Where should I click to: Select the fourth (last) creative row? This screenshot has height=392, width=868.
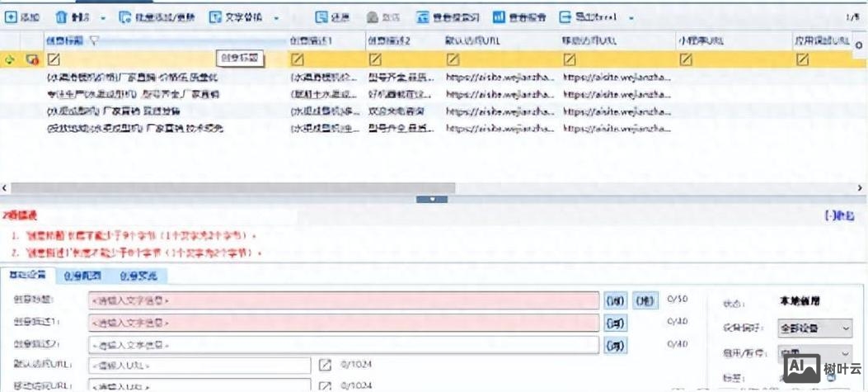(x=425, y=129)
